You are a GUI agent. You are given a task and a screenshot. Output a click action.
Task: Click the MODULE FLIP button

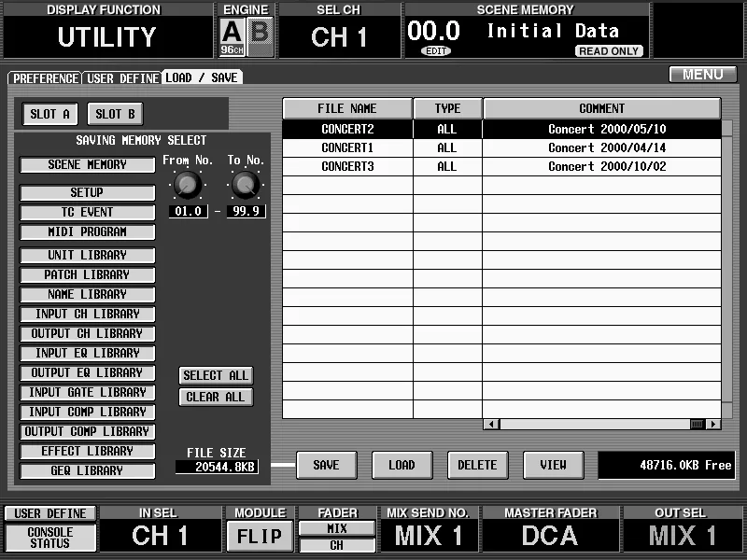[260, 536]
